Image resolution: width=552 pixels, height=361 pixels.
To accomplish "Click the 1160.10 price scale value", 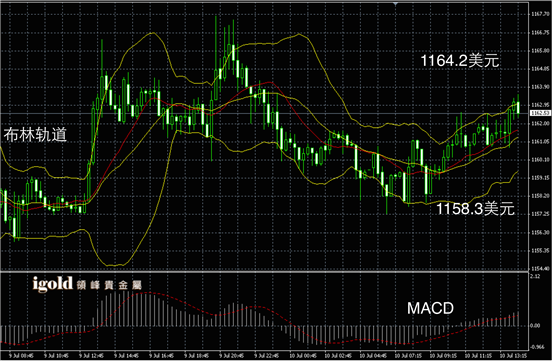I will point(540,160).
